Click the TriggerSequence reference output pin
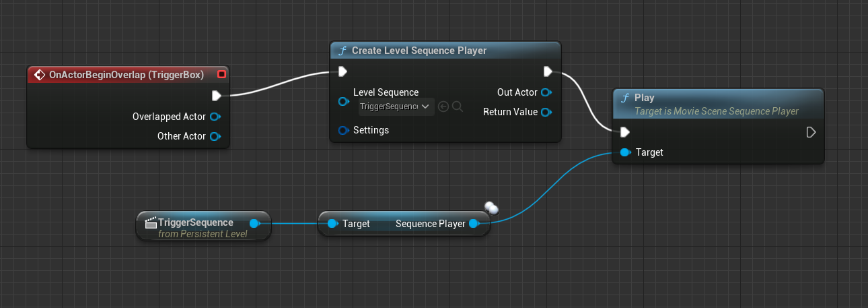The height and width of the screenshot is (308, 868). point(254,223)
